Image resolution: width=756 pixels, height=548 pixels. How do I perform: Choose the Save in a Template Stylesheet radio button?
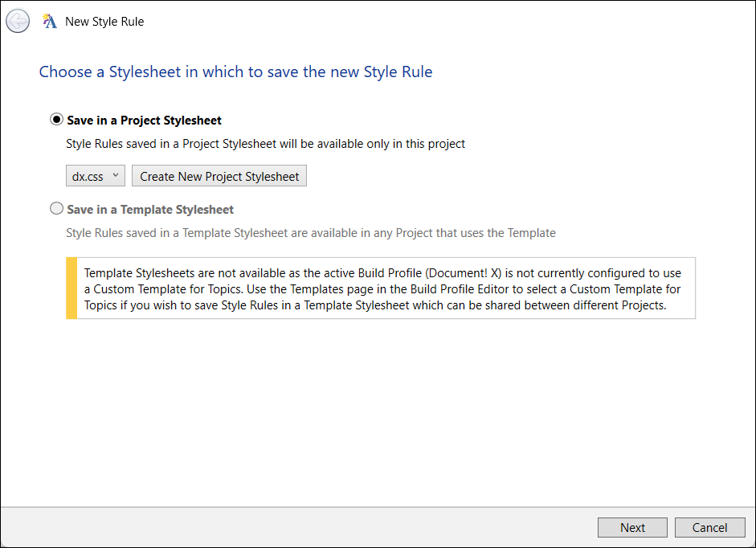tap(56, 209)
